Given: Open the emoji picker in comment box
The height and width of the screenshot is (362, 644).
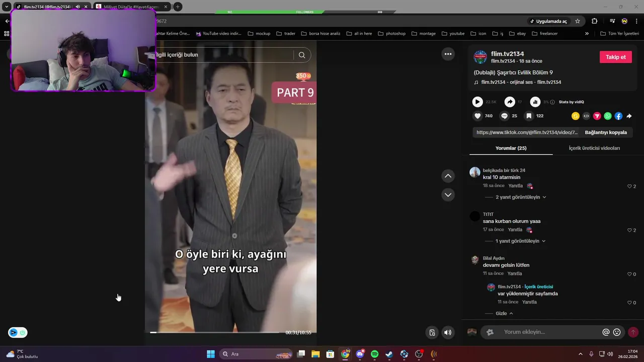Looking at the screenshot, I should click(x=617, y=332).
